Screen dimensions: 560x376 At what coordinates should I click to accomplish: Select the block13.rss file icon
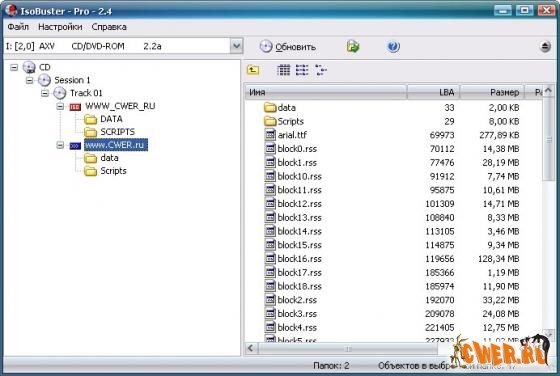point(271,217)
